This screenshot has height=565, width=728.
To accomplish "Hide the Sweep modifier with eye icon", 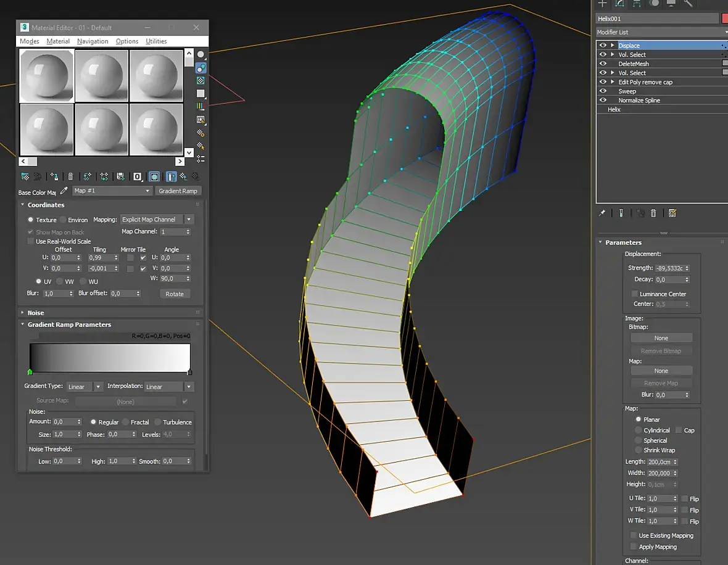I will coord(603,91).
